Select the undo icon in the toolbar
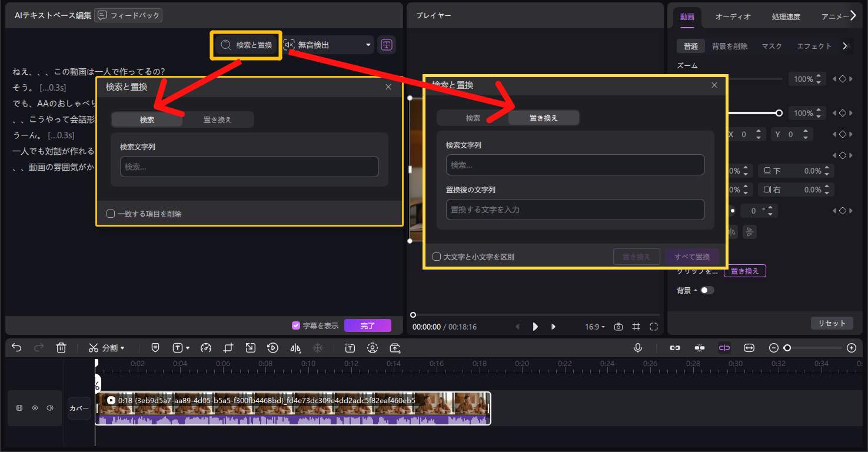The height and width of the screenshot is (452, 868). tap(16, 348)
